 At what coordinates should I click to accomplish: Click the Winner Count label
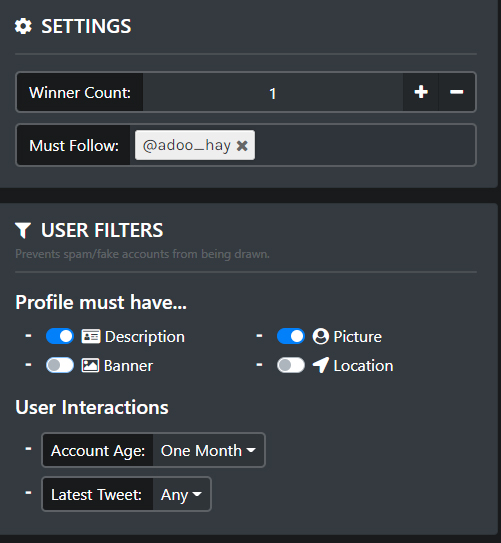tap(80, 92)
